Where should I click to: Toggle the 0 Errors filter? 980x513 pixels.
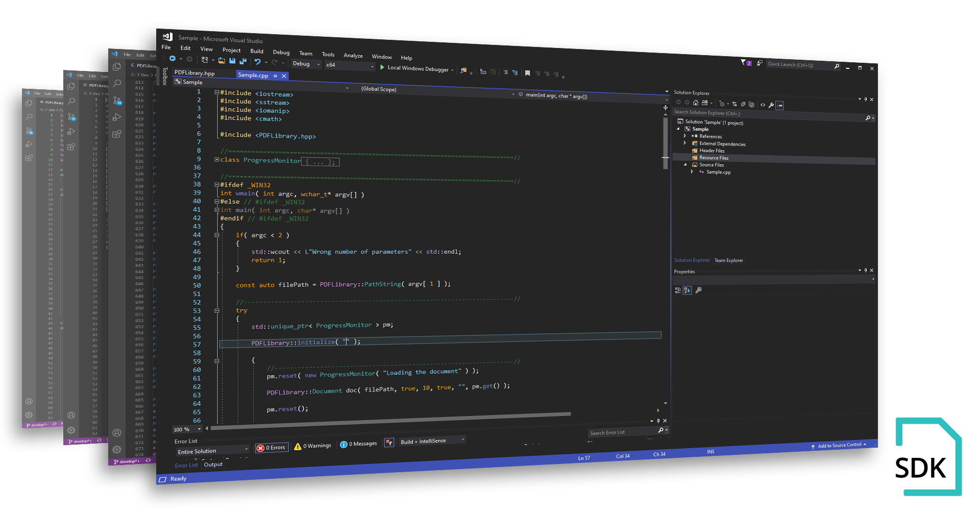pyautogui.click(x=272, y=448)
